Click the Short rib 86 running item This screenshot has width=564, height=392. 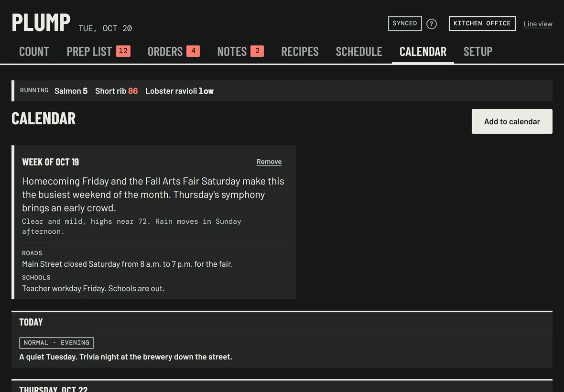(116, 91)
